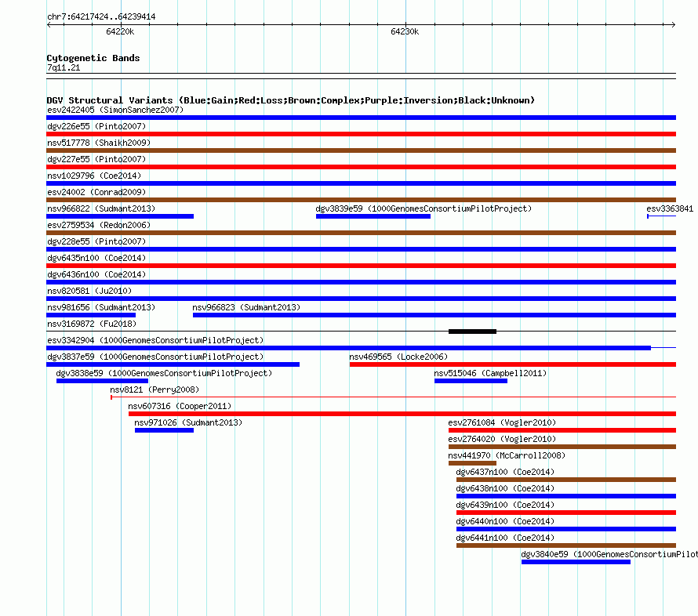Click the dgv3840e59 blue gain bar
698x616 pixels.
(576, 562)
